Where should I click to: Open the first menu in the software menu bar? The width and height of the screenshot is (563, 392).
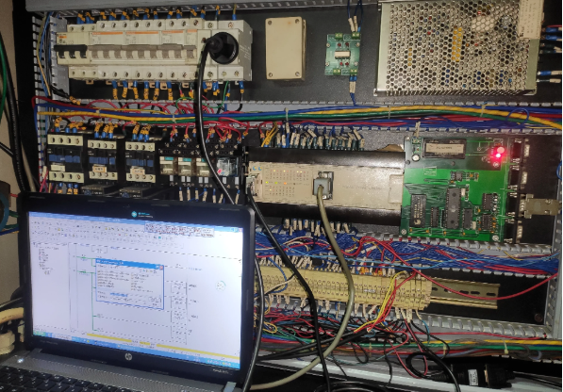pyautogui.click(x=35, y=220)
